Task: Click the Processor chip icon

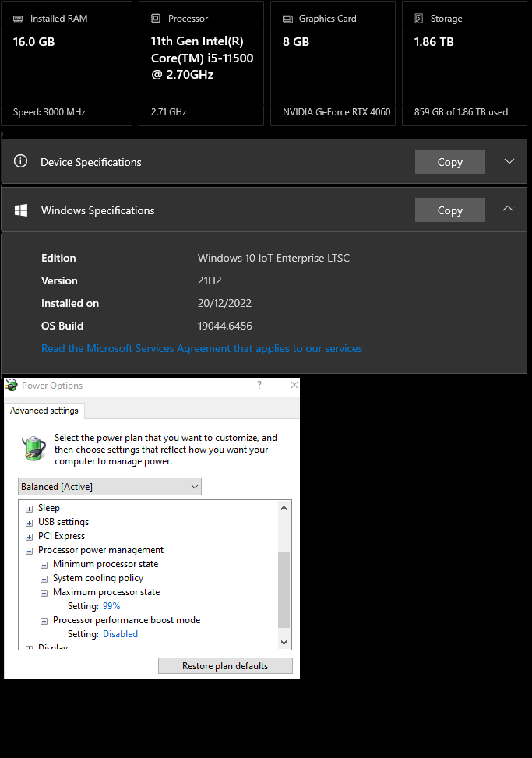Action: pos(156,19)
